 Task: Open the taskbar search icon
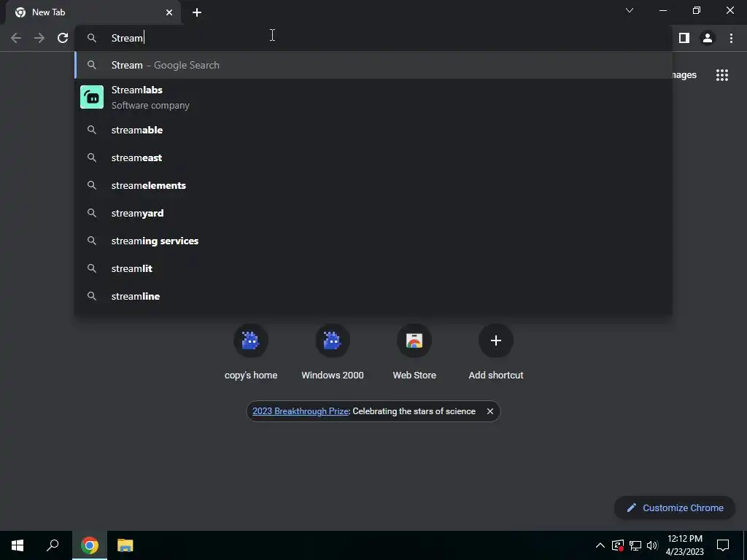53,545
